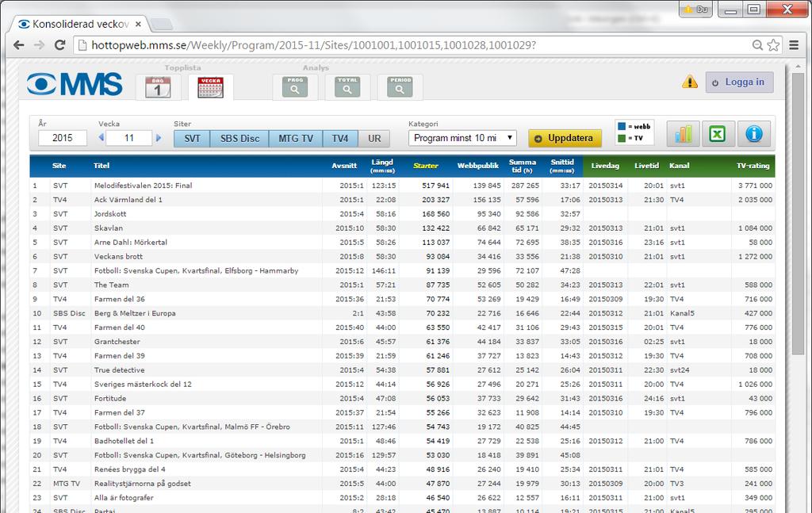Viewport: 812px width, 513px height.
Task: Reload the page with the refresh icon
Action: click(59, 45)
